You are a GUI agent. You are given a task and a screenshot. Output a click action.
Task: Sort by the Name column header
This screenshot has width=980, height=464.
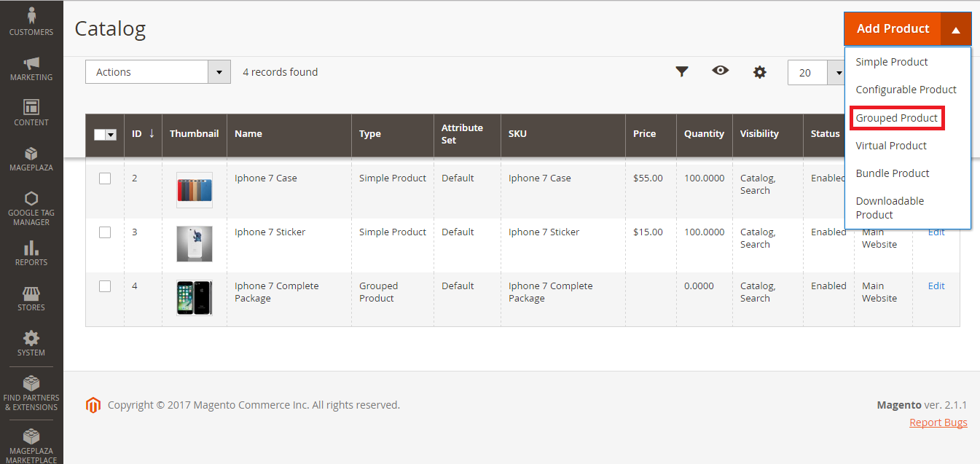click(289, 135)
